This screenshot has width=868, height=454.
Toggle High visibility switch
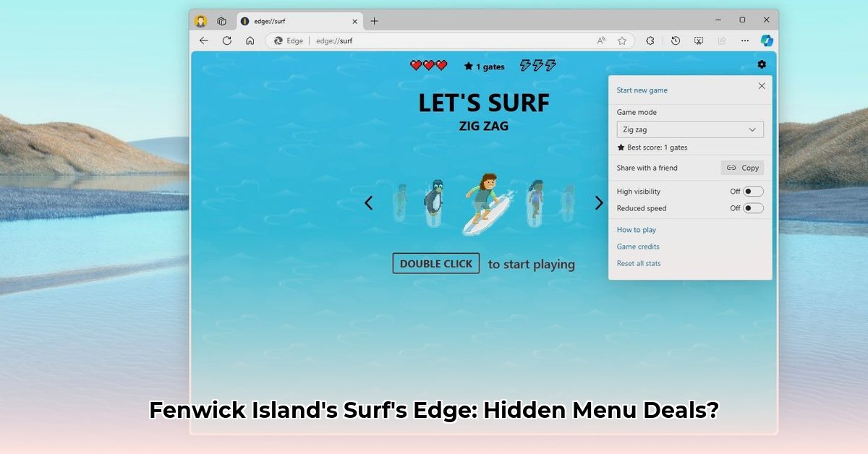[753, 192]
